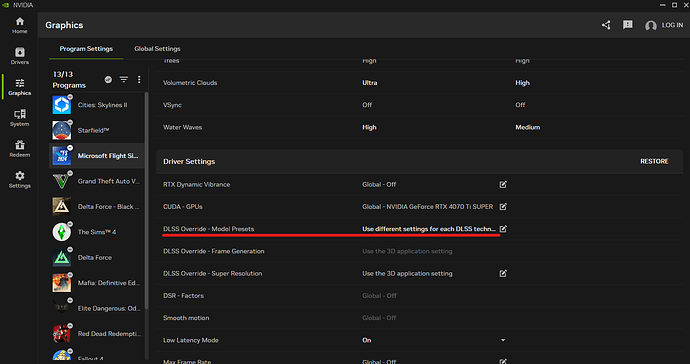This screenshot has height=364, width=690.
Task: Click the VSync setting label
Action: (172, 105)
